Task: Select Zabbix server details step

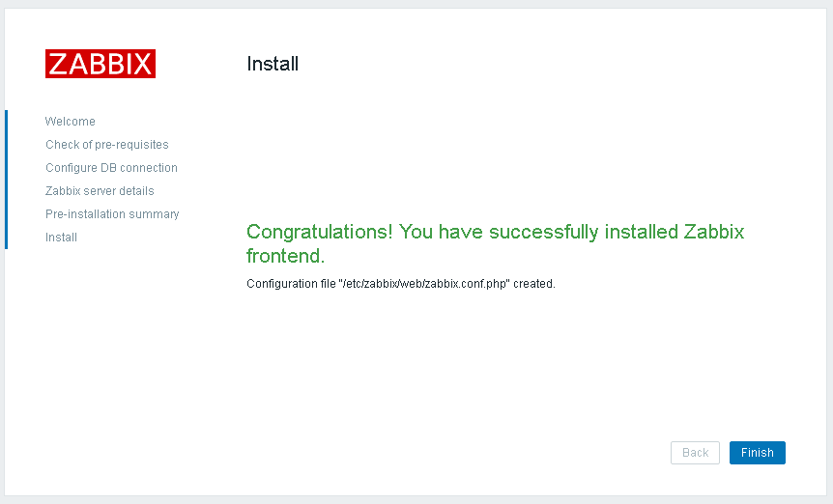Action: 100,191
